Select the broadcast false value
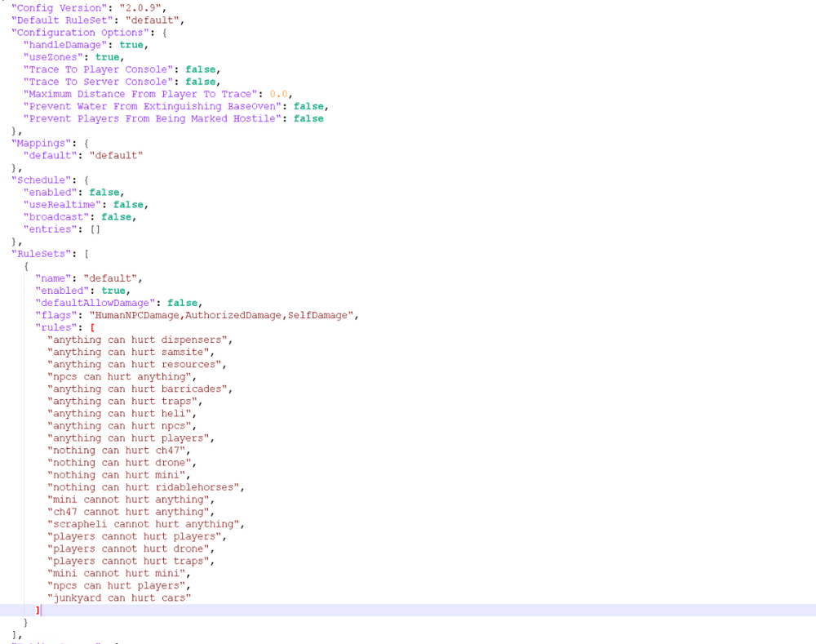Image resolution: width=816 pixels, height=644 pixels. tap(115, 216)
